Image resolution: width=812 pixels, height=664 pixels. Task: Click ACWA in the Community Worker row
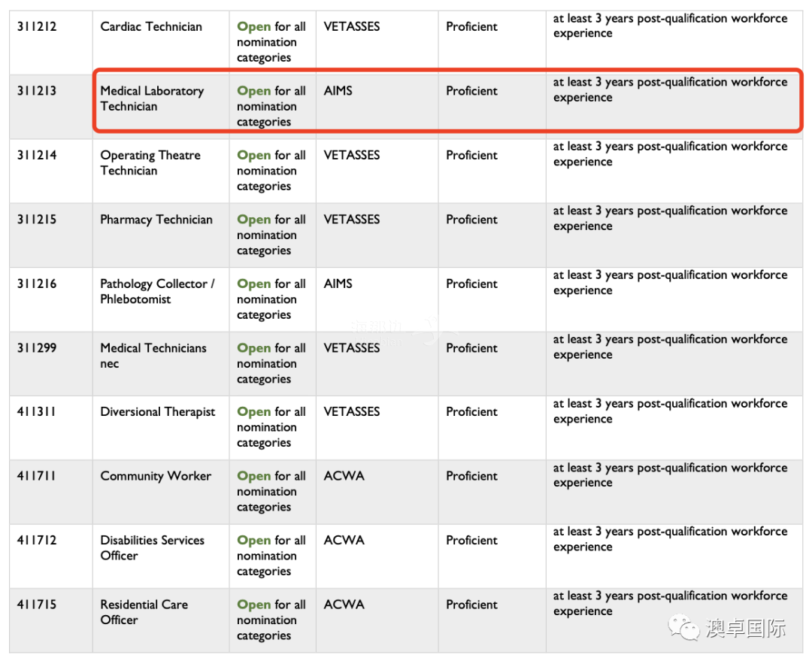[x=344, y=476]
